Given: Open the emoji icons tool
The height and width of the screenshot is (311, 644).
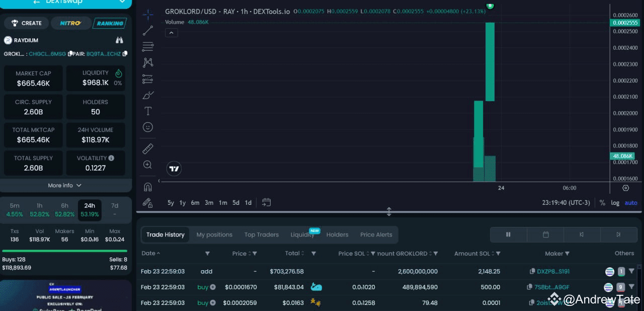Looking at the screenshot, I should tap(148, 127).
